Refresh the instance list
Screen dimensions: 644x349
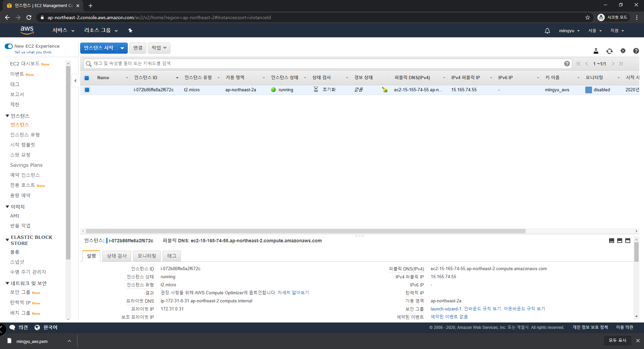[609, 51]
